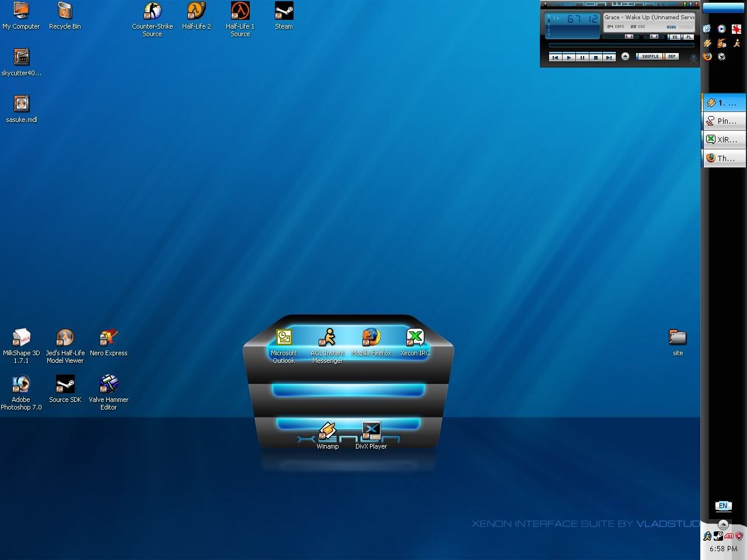Open the media player quick launch icon

tap(722, 29)
